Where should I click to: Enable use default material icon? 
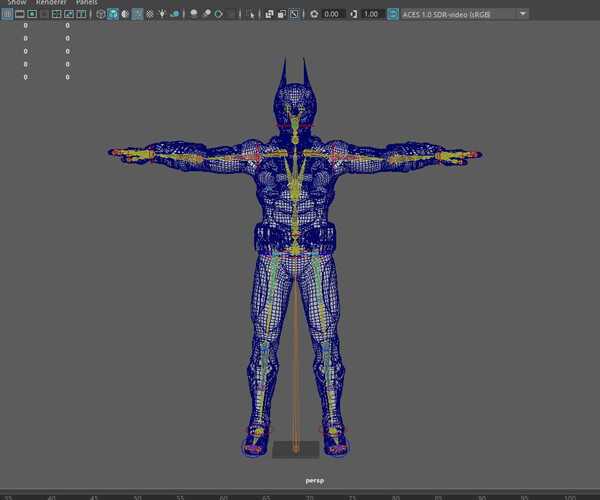125,15
